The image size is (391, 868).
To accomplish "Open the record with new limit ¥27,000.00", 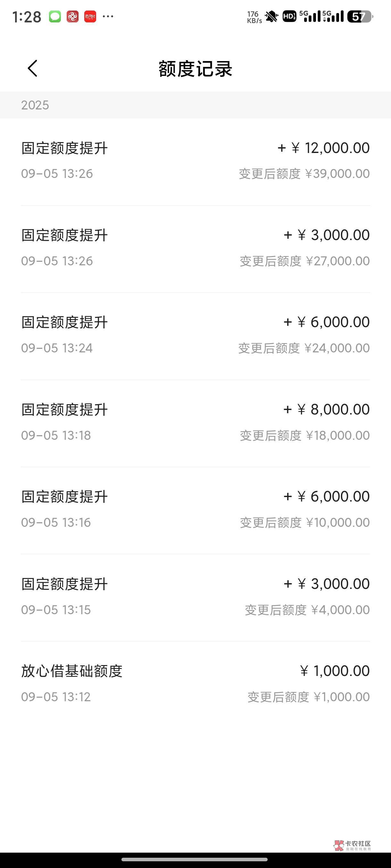I will [195, 248].
